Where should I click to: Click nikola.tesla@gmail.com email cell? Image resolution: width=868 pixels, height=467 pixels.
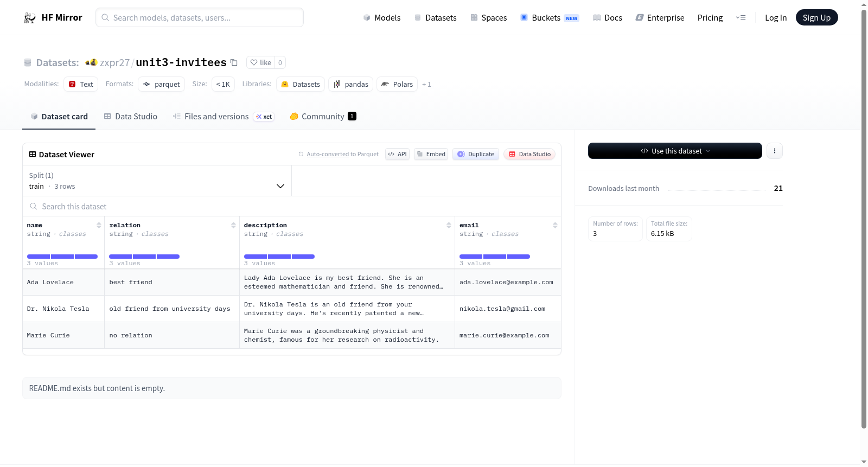[x=508, y=309]
